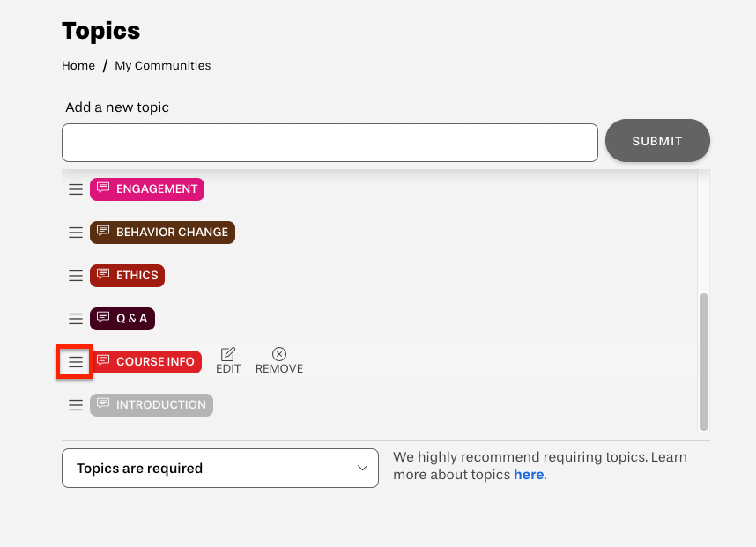The image size is (756, 547).
Task: Select the grey Introduction topic tag
Action: [x=152, y=405]
